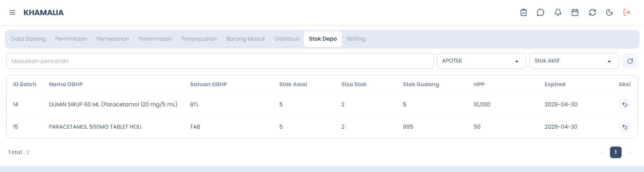The width and height of the screenshot is (644, 172).
Task: Switch to Data Barang tab
Action: click(x=28, y=39)
